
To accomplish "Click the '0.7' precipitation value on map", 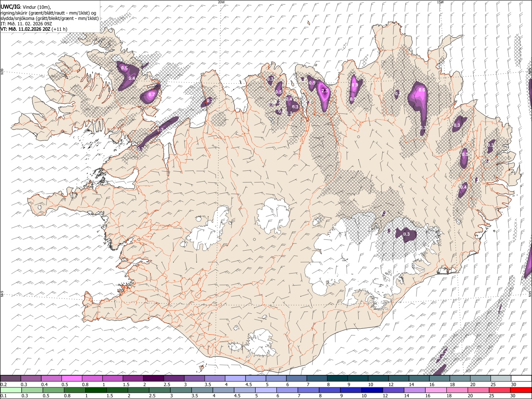I will point(152,94).
